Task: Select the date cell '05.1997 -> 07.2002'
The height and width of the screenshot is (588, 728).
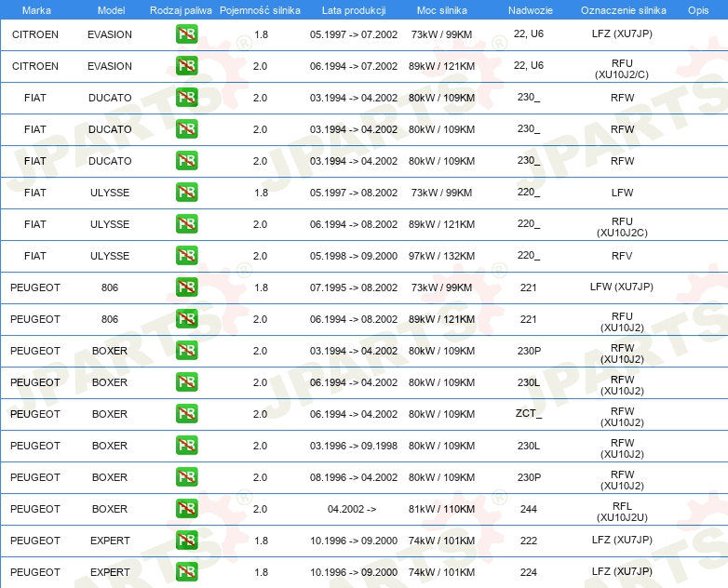Action: click(354, 34)
